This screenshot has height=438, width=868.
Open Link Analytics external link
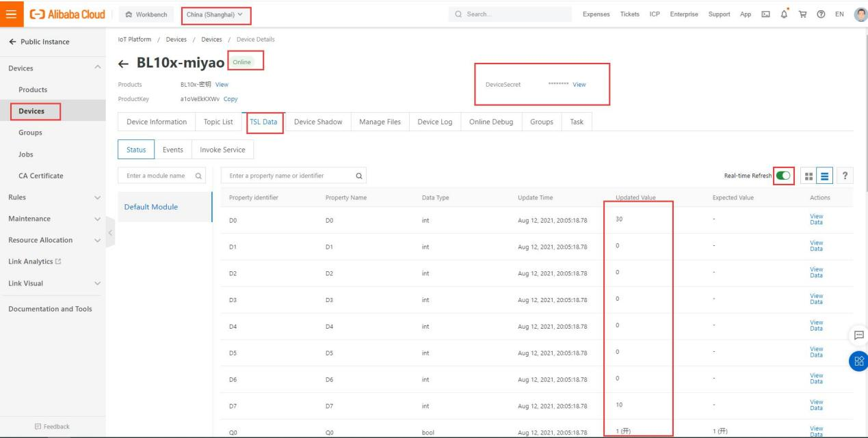click(x=34, y=262)
